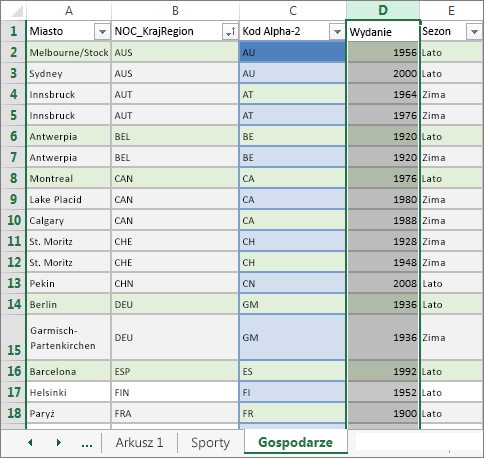Image resolution: width=484 pixels, height=458 pixels.
Task: Click the select-all corner triangle
Action: (14, 10)
